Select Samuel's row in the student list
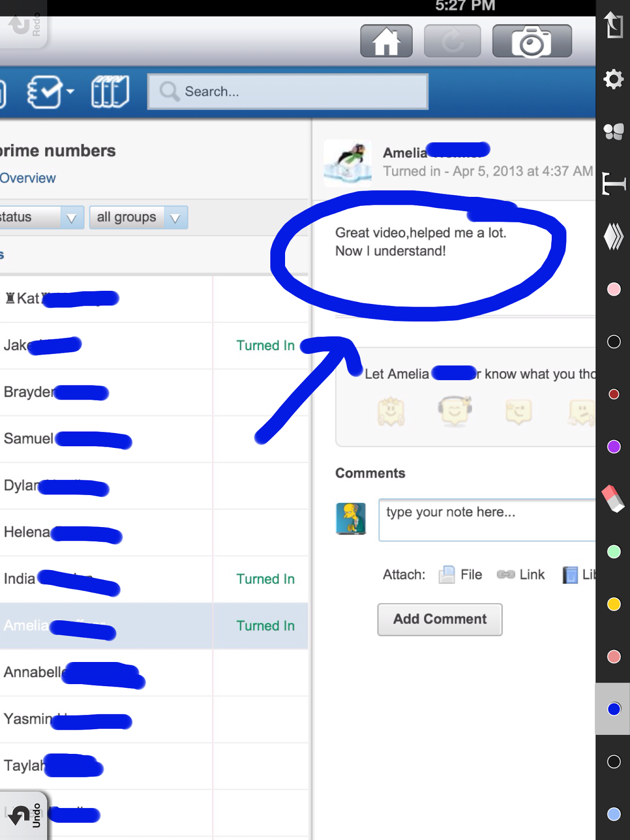Screen dimensions: 630x840 154,439
